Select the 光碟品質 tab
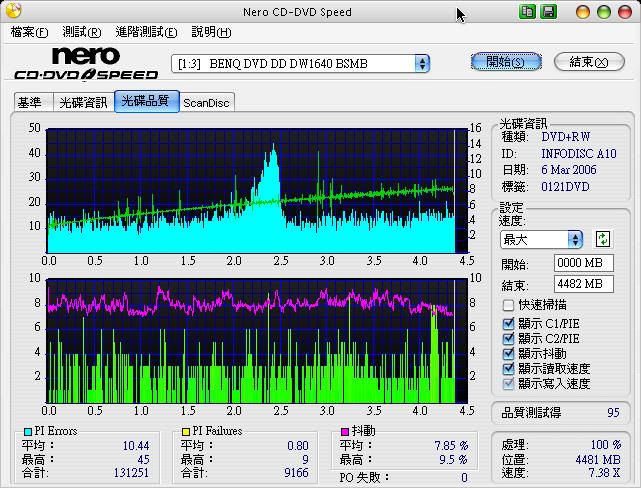The image size is (641, 488). click(146, 101)
